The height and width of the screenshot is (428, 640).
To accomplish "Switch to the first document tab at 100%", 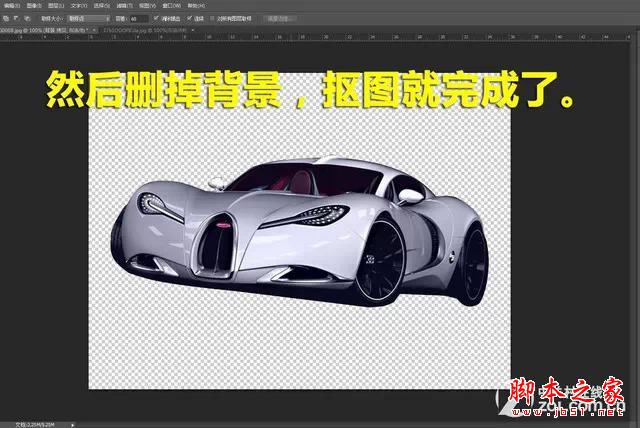I will pos(44,30).
